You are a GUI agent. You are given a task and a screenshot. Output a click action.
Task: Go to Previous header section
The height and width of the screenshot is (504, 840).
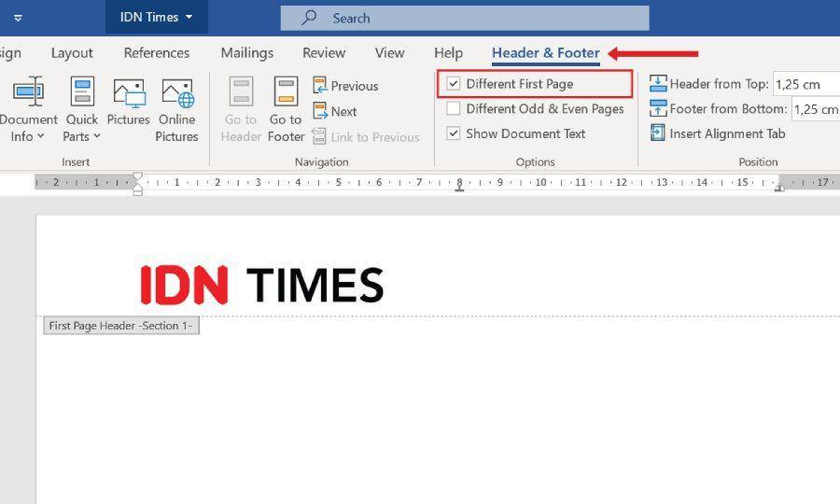pyautogui.click(x=345, y=86)
